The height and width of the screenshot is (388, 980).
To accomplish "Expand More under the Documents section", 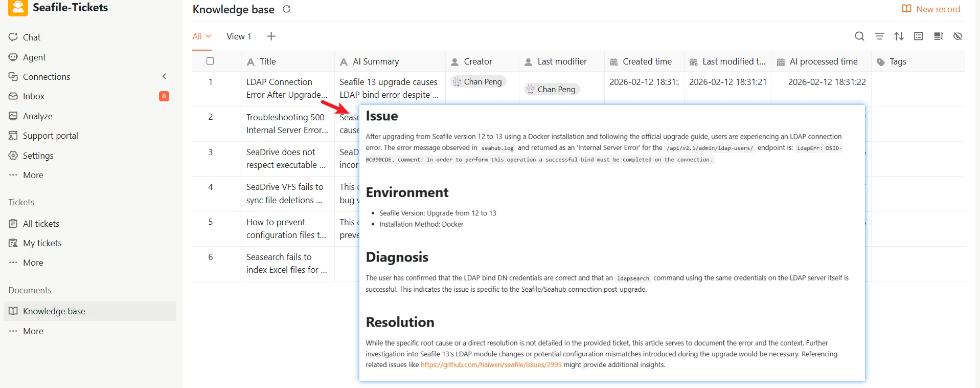I will tap(33, 331).
